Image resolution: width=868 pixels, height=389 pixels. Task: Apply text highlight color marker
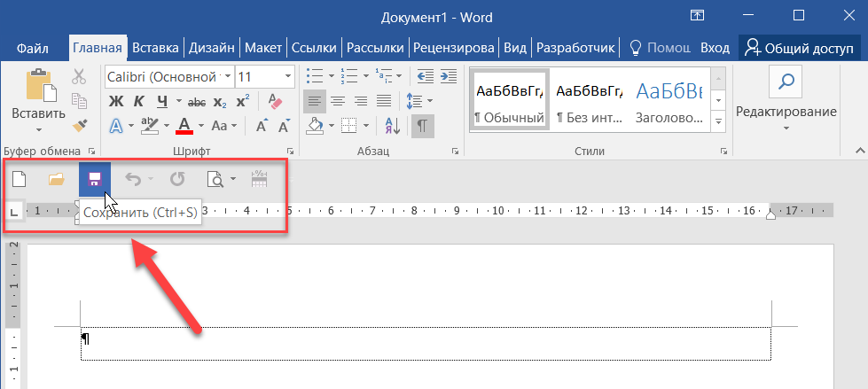pos(149,126)
